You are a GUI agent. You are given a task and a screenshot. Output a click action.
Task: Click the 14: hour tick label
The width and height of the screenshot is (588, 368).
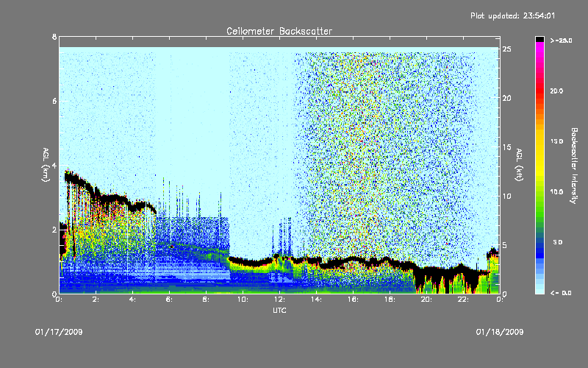316,300
